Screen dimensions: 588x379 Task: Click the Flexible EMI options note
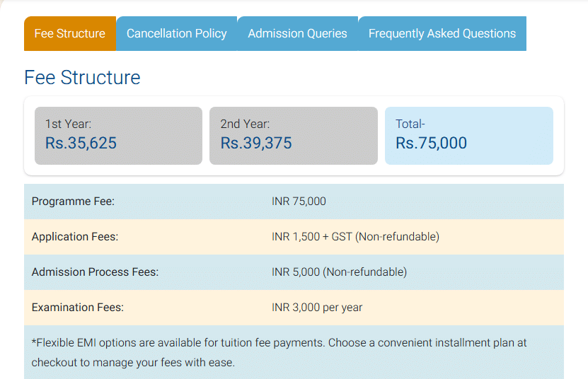[279, 353]
